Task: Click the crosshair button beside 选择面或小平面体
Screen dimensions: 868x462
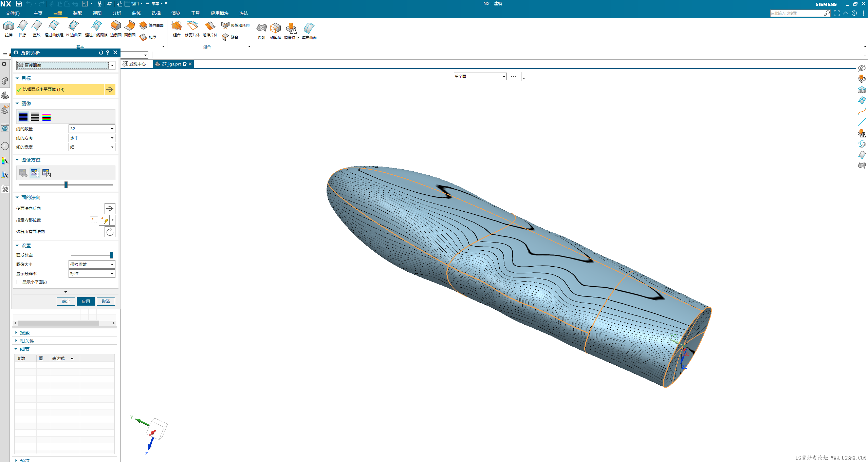Action: tap(110, 90)
